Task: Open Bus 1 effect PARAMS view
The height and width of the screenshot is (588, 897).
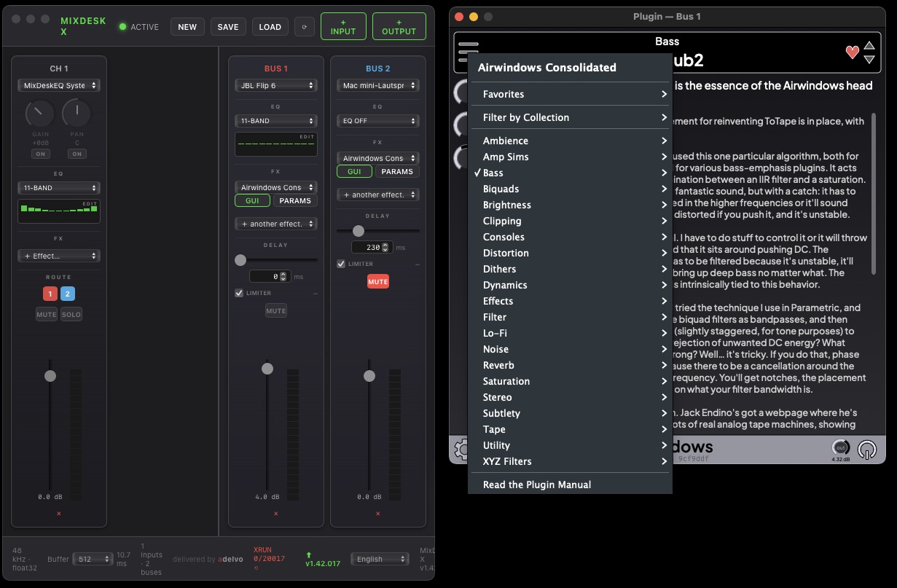Action: coord(296,200)
